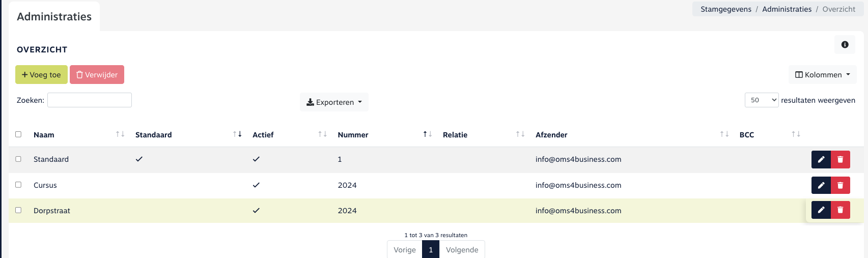This screenshot has width=868, height=258.
Task: Expand the Exporteren dropdown
Action: pos(334,102)
